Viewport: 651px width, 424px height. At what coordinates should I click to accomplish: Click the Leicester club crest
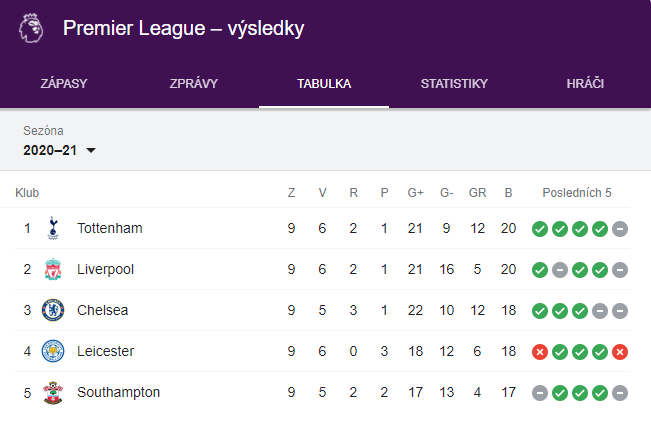click(53, 351)
